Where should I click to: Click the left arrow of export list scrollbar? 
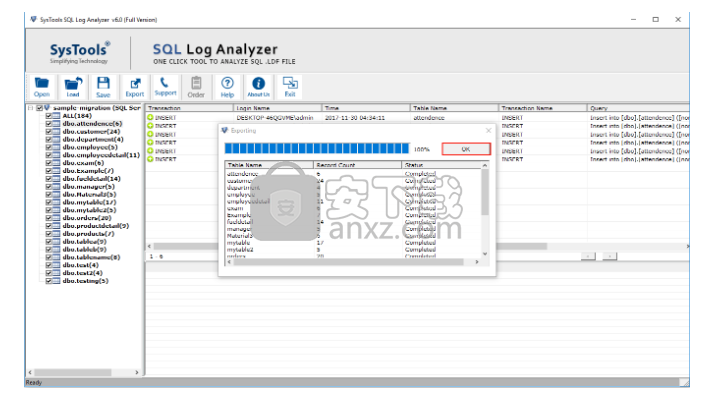point(229,262)
